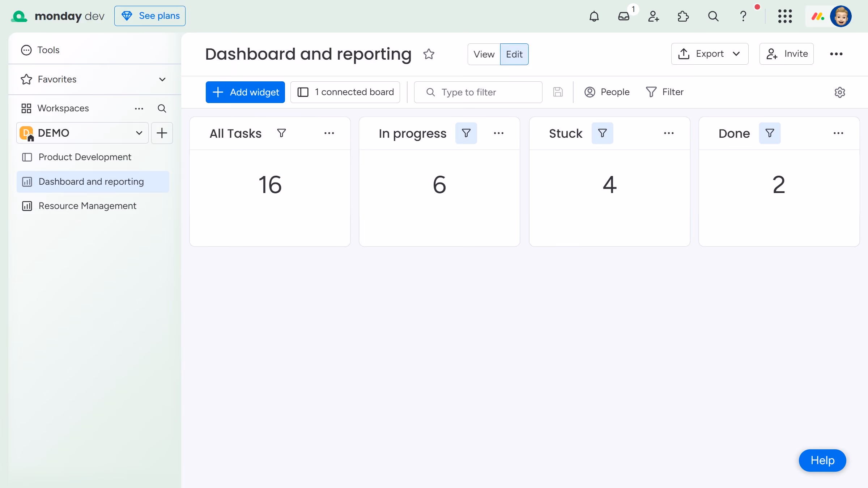Click the monday dev logo
868x488 pixels.
pyautogui.click(x=58, y=16)
